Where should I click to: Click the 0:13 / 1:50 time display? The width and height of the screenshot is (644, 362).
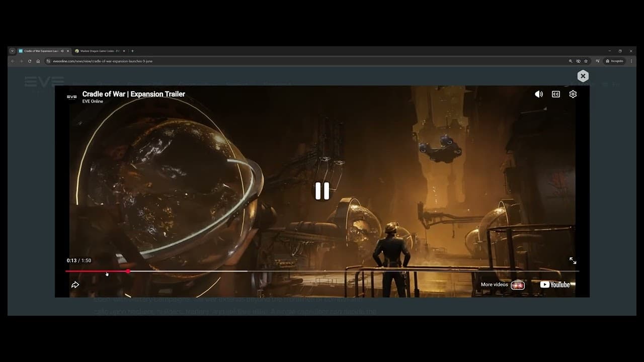[79, 260]
